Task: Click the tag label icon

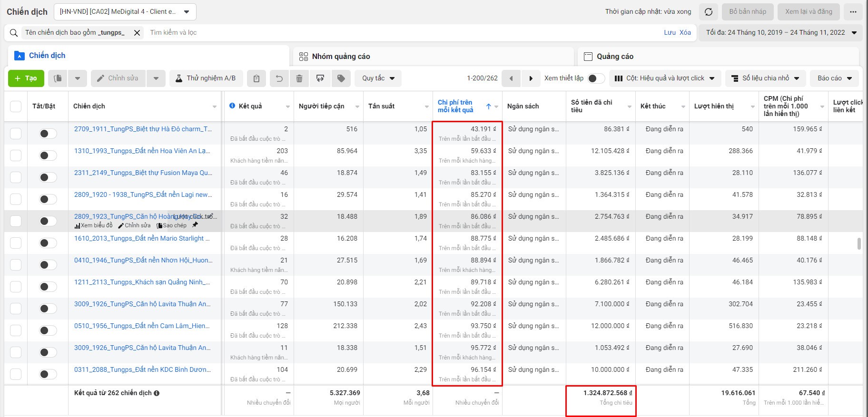Action: [341, 78]
